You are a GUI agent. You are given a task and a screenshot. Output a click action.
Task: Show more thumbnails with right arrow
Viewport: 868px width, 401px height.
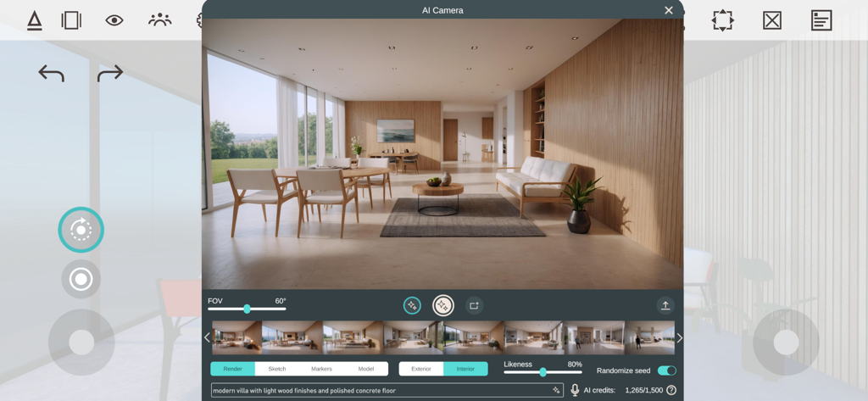pos(679,337)
